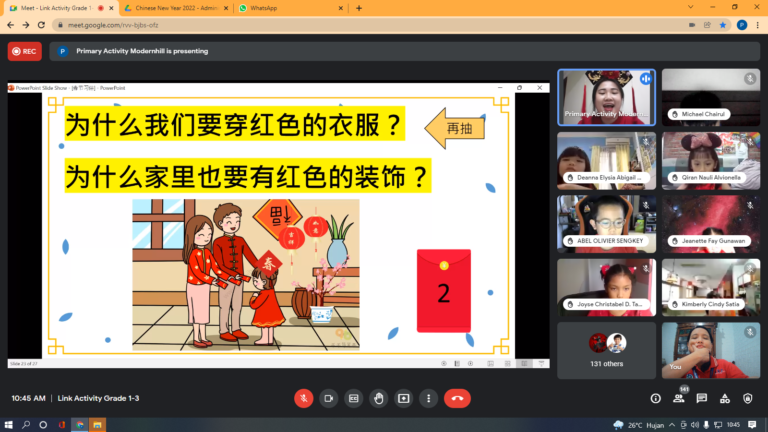This screenshot has height=432, width=768.
Task: Click the REC recording indicator button
Action: (25, 51)
